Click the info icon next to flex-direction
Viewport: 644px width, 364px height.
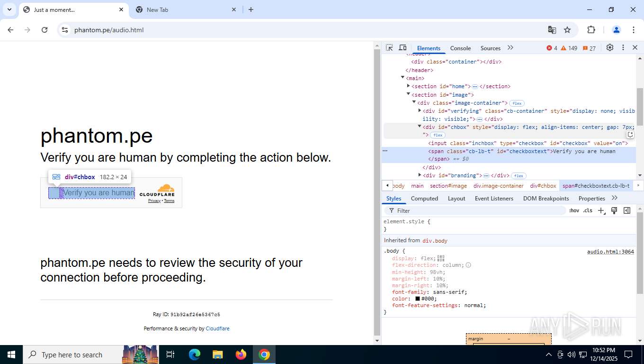pyautogui.click(x=468, y=265)
